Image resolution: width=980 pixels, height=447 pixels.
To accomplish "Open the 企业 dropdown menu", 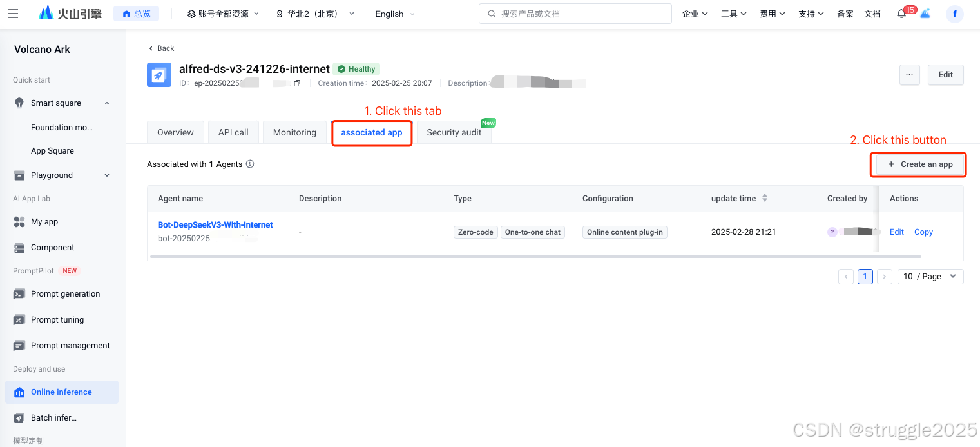I will coord(695,14).
